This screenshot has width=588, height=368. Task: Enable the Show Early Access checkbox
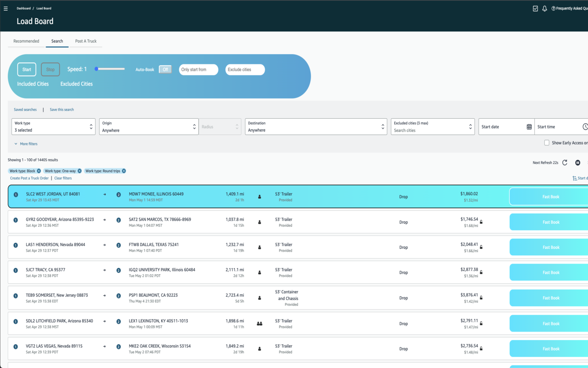tap(547, 143)
